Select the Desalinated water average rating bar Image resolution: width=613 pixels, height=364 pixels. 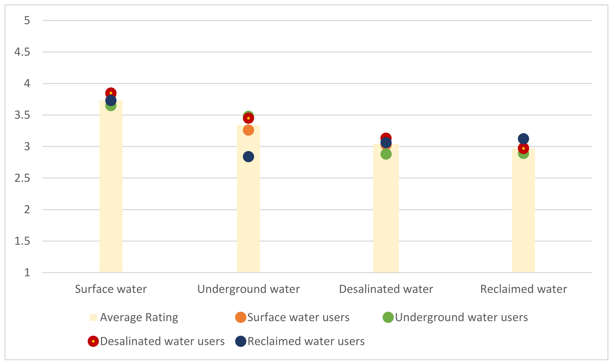[x=386, y=216]
